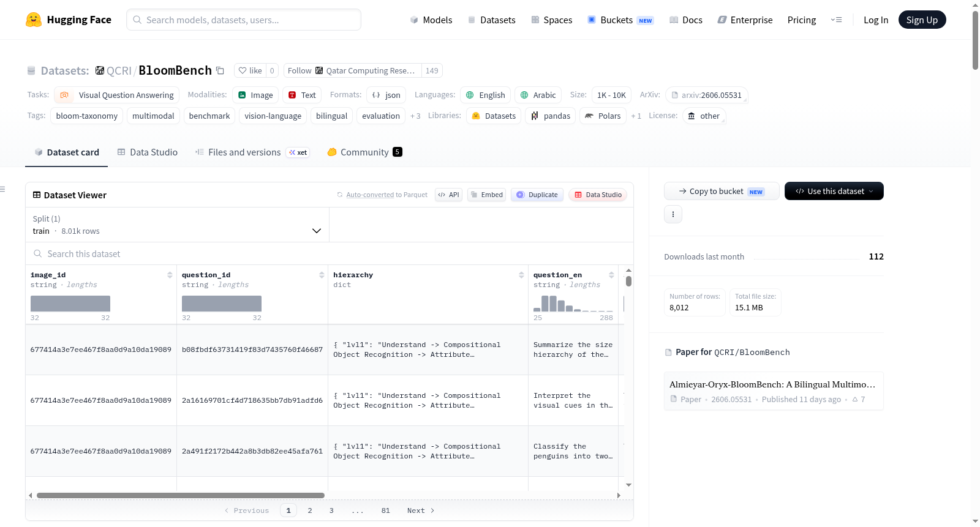Click the image_id lengths histogram bar
980x527 pixels.
click(x=70, y=304)
